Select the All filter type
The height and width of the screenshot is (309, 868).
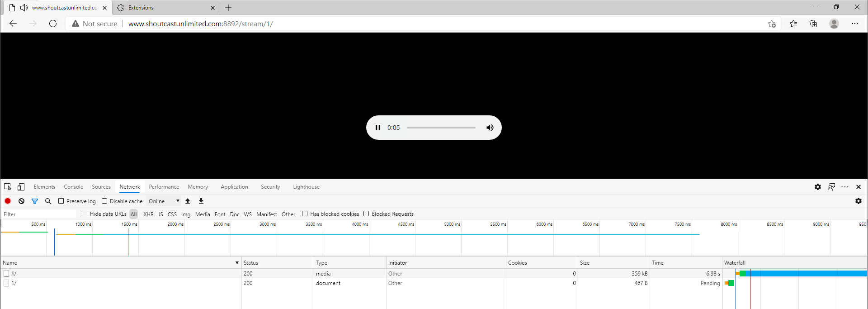pyautogui.click(x=133, y=214)
